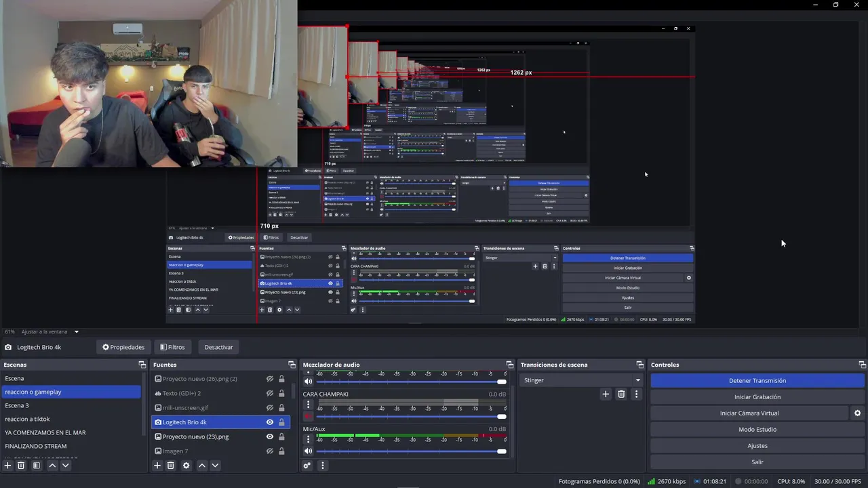Image resolution: width=868 pixels, height=488 pixels.
Task: Open the Stinger transition dropdown
Action: point(581,380)
